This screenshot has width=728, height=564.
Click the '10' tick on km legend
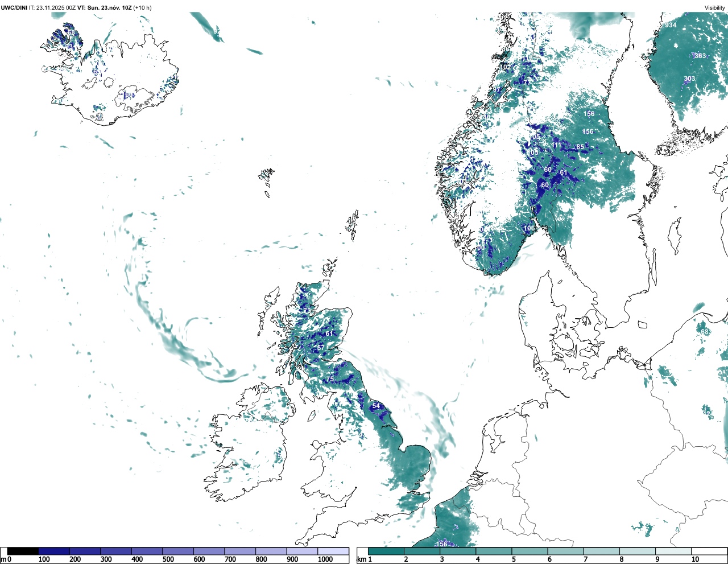pyautogui.click(x=695, y=559)
